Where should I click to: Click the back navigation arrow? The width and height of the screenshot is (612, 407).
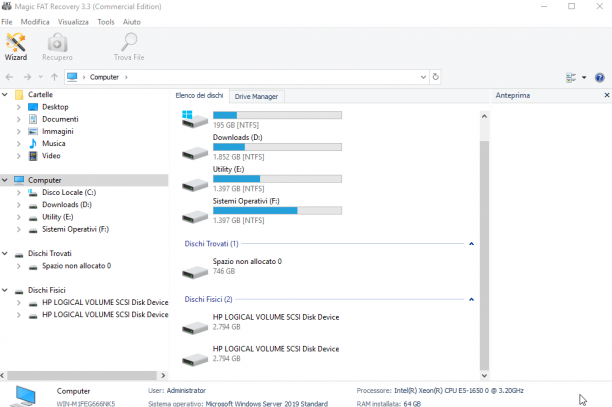click(9, 77)
